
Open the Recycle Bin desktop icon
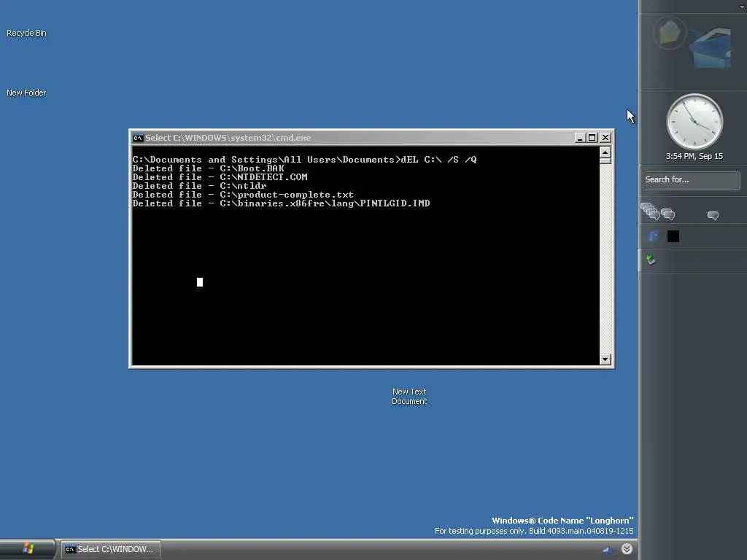(26, 33)
